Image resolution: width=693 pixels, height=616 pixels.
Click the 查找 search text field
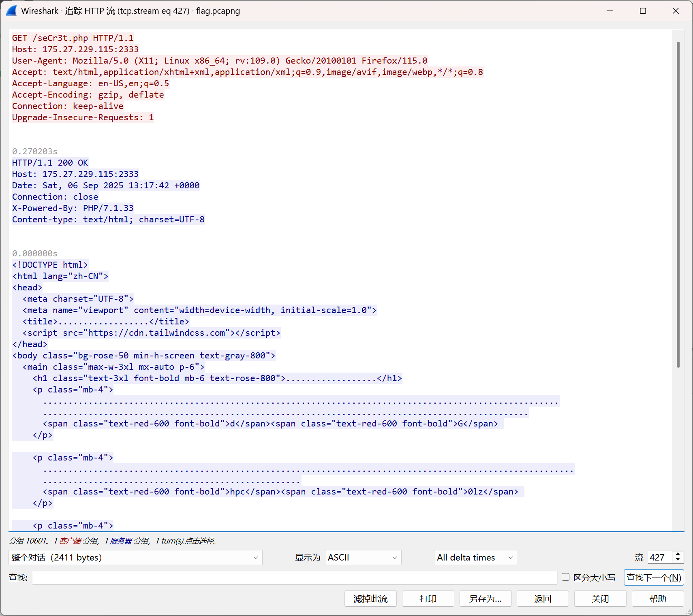click(x=295, y=578)
